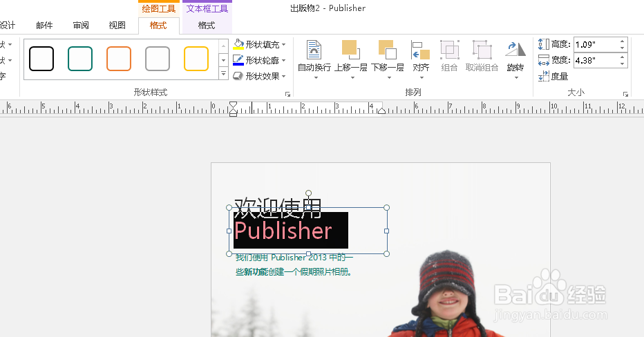The height and width of the screenshot is (337, 644).
Task: Select the gray outline shape style
Action: pyautogui.click(x=158, y=59)
